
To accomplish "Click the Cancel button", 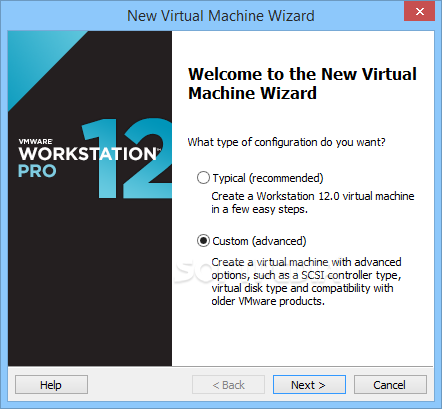I will point(390,385).
